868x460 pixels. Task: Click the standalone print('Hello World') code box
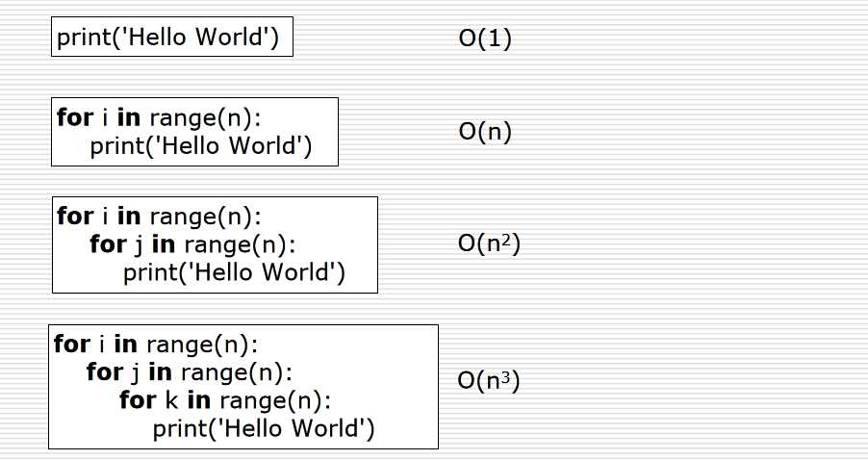coord(171,39)
